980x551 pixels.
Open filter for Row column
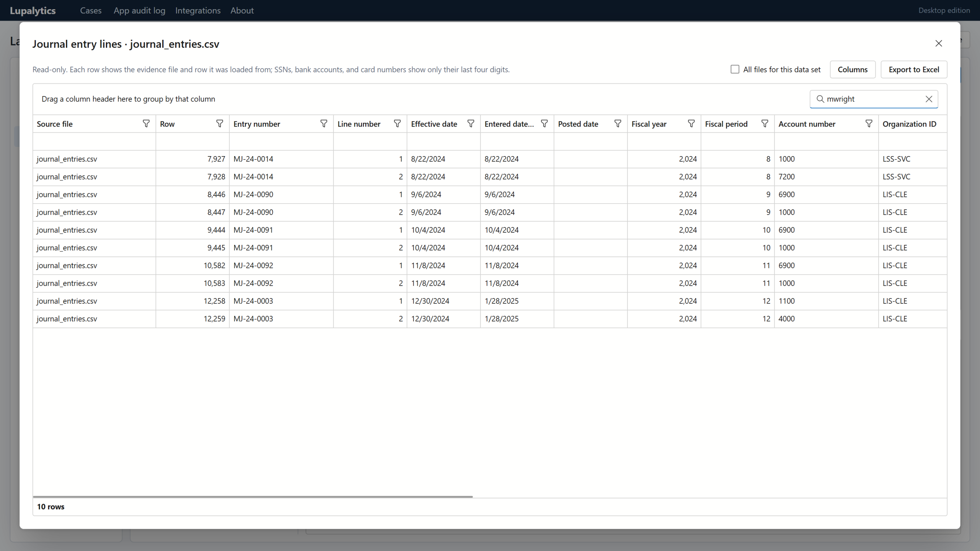coord(219,124)
